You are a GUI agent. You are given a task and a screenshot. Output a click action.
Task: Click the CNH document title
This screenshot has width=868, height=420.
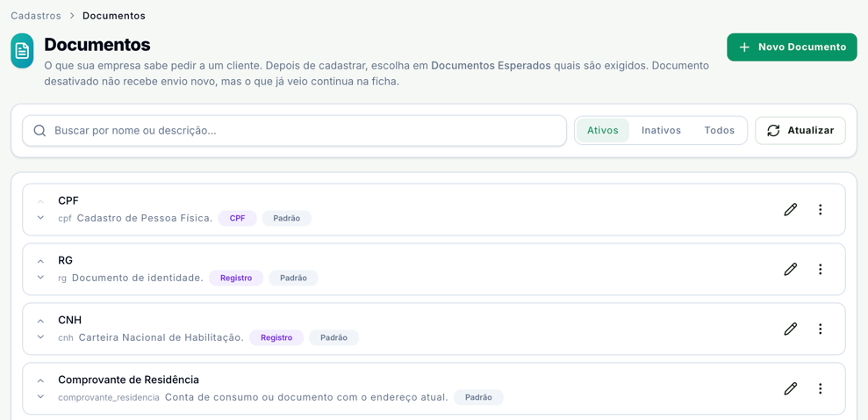[69, 320]
